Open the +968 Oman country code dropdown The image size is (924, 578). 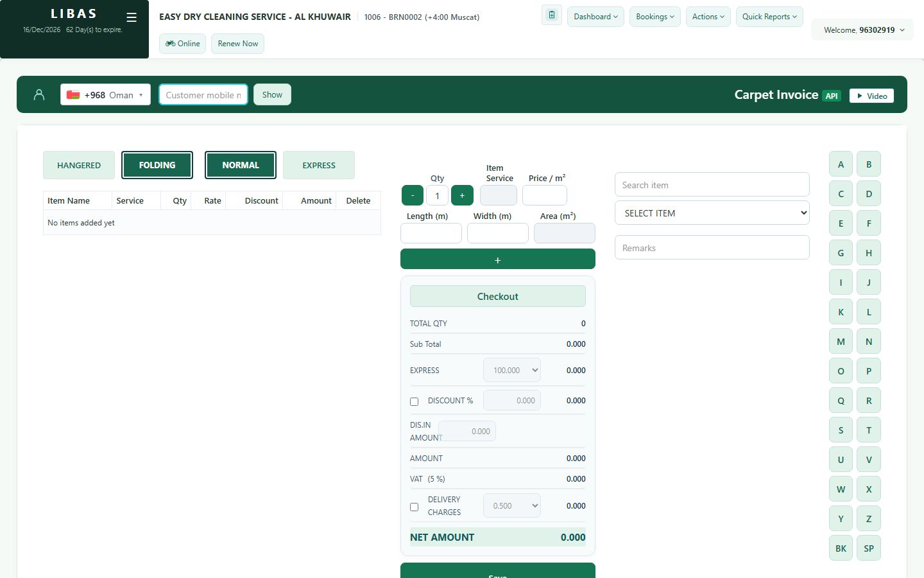[106, 95]
